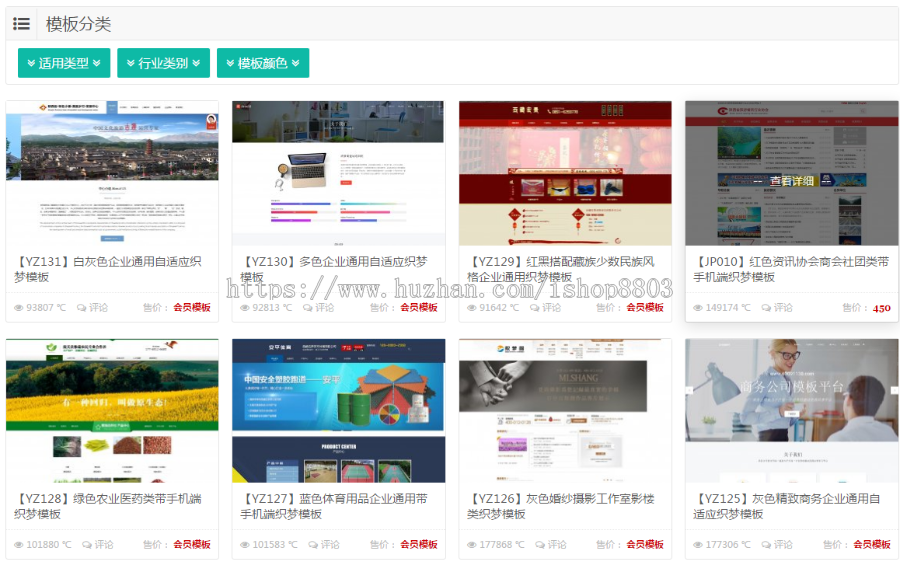Click the comment icon on the YZ126 card
The width and height of the screenshot is (900, 572).
click(x=540, y=544)
